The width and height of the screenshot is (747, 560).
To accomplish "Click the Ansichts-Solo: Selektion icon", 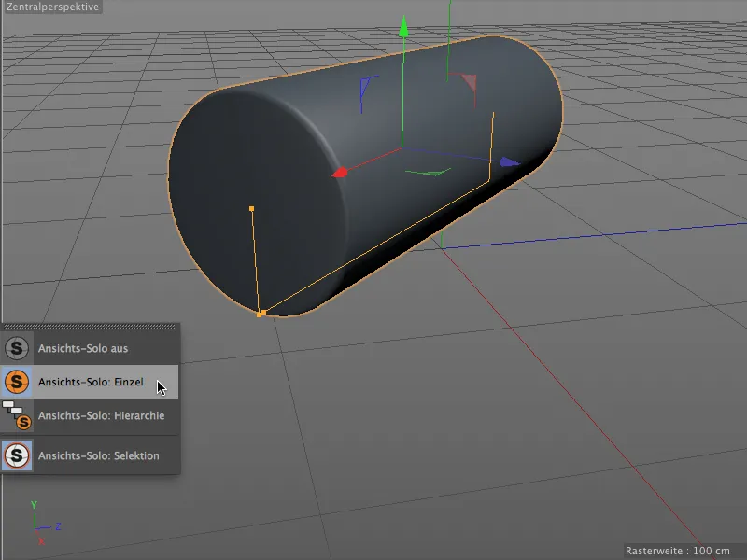I will coord(17,455).
